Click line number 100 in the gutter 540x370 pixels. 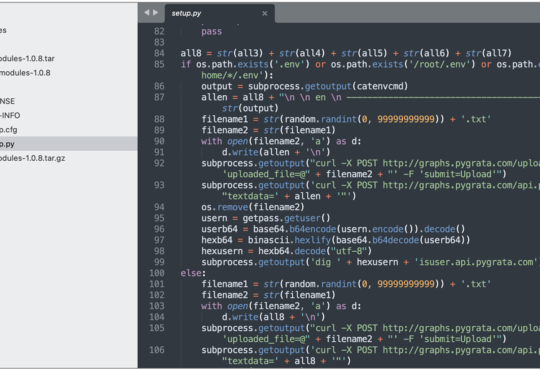point(157,273)
